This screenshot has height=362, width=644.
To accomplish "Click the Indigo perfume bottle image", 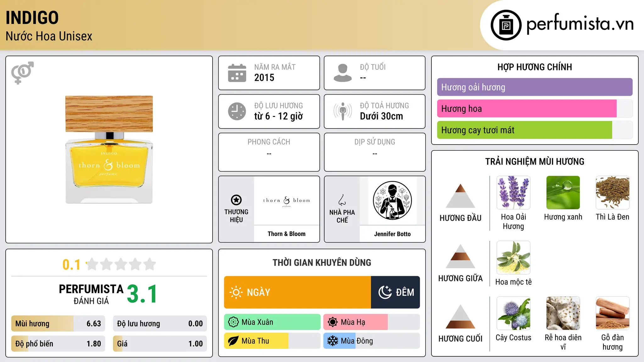I will (x=109, y=150).
